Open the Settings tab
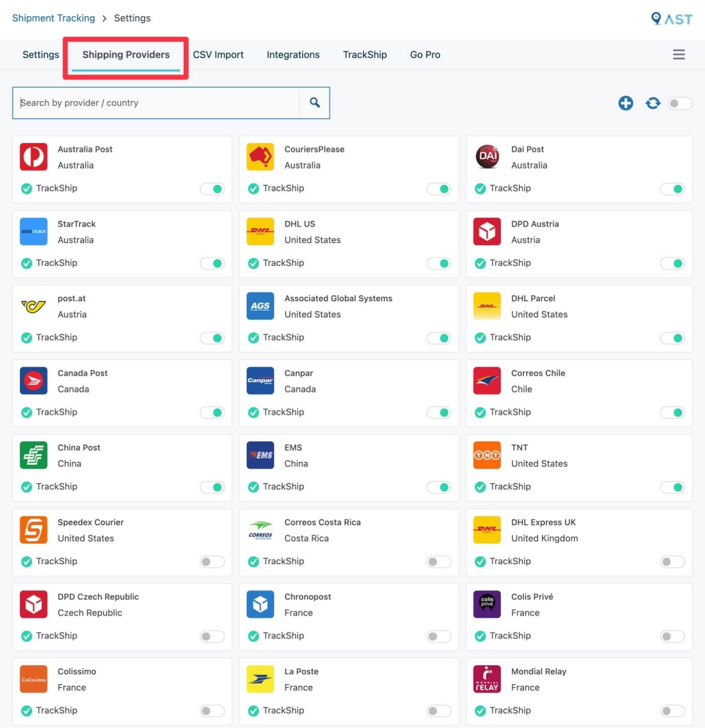This screenshot has height=728, width=705. point(41,54)
